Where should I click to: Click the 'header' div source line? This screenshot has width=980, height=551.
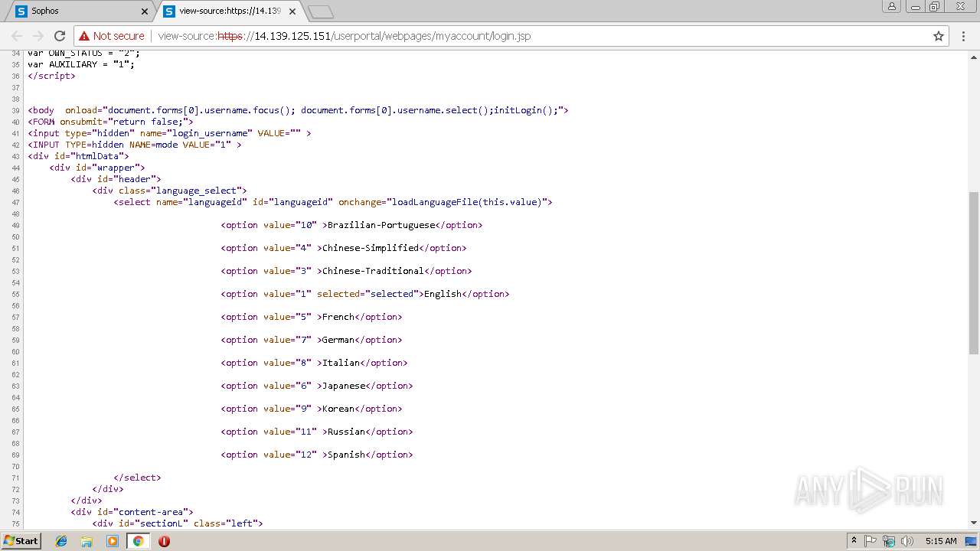pyautogui.click(x=116, y=179)
